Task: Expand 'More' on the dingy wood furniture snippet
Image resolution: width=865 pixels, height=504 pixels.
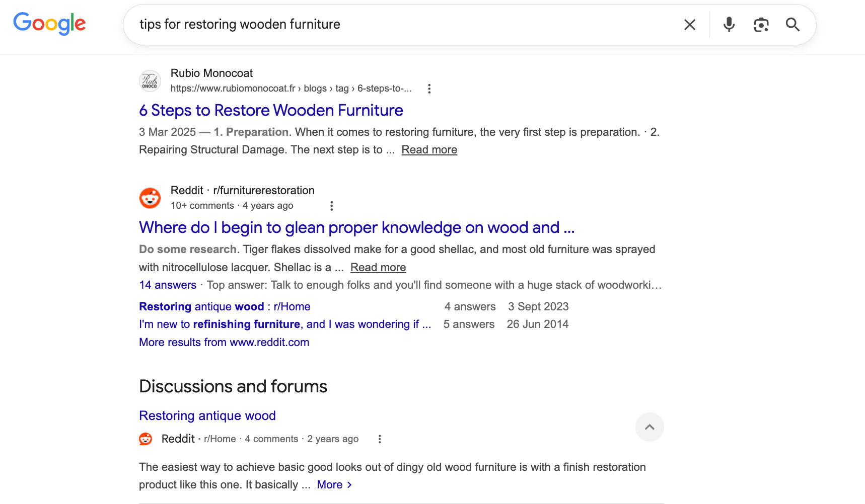Action: tap(330, 484)
